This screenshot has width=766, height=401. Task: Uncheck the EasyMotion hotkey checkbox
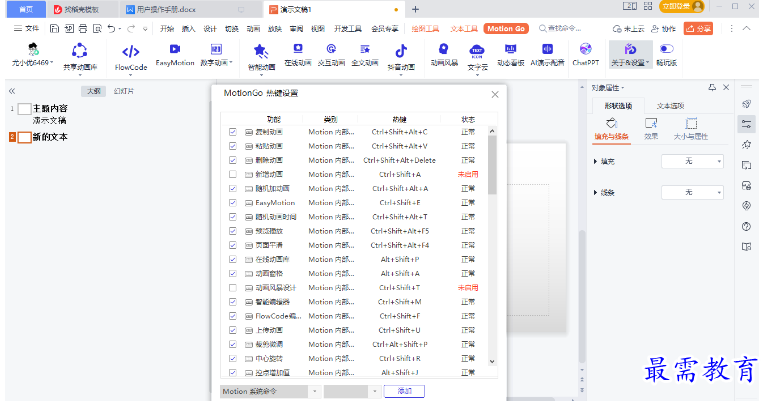233,203
